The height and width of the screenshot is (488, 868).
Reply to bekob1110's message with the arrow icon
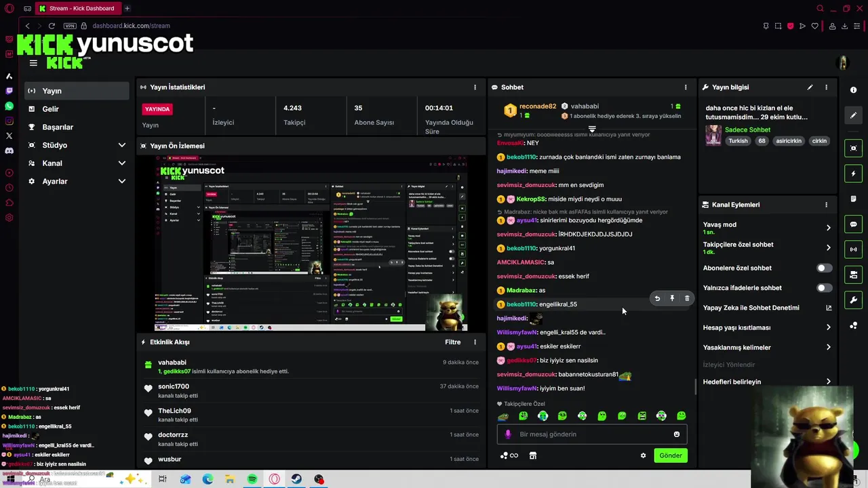point(657,298)
